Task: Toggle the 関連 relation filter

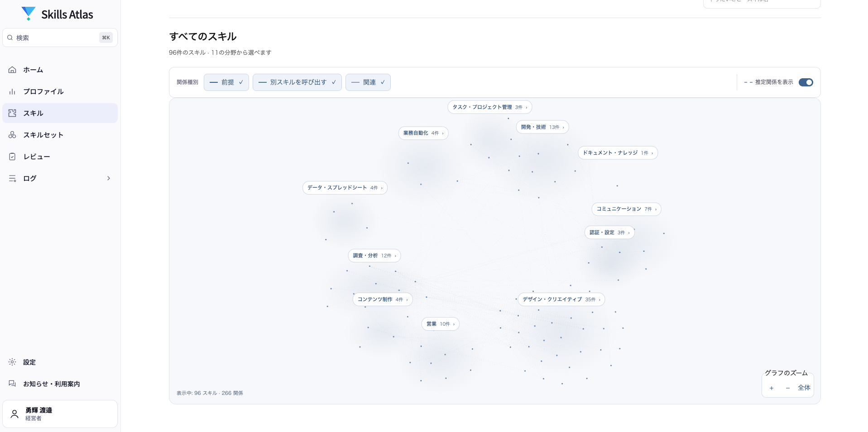Action: pyautogui.click(x=368, y=82)
